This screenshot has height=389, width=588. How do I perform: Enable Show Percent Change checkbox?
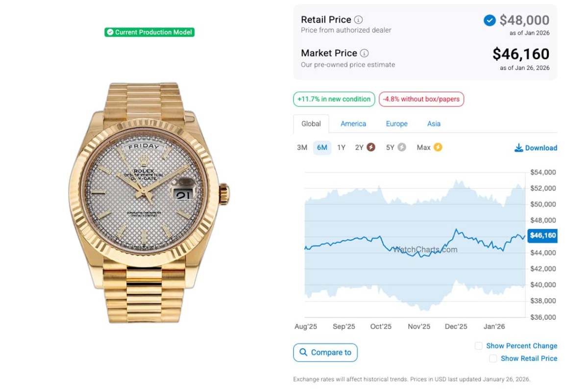479,346
